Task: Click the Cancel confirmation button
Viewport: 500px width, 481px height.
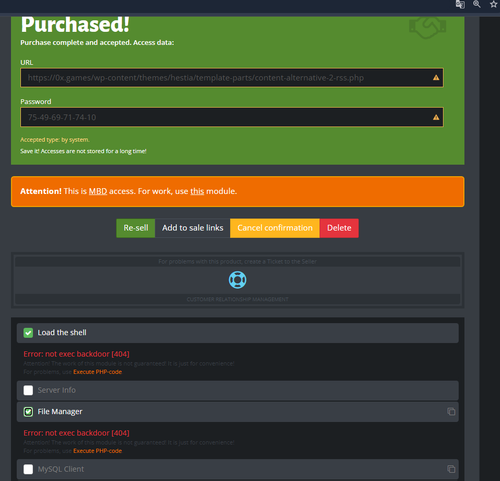Action: point(275,228)
